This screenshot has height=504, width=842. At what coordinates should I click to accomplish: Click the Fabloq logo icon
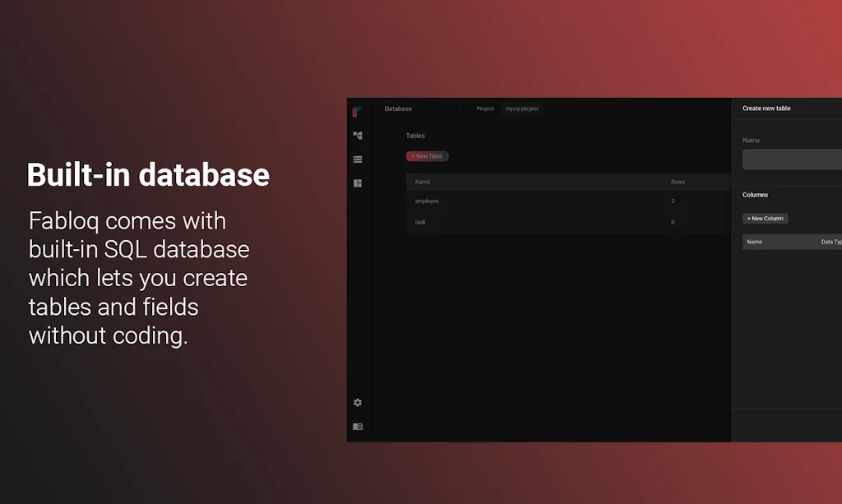pos(357,111)
